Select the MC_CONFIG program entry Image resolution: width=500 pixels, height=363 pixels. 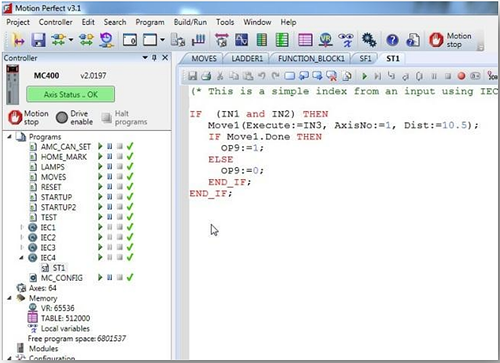[x=61, y=278]
